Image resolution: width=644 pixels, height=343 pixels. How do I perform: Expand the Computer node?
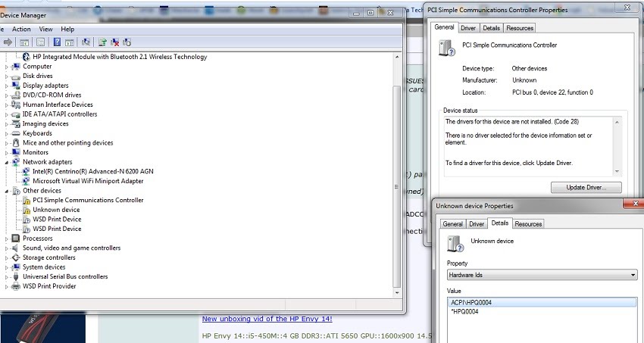7,67
